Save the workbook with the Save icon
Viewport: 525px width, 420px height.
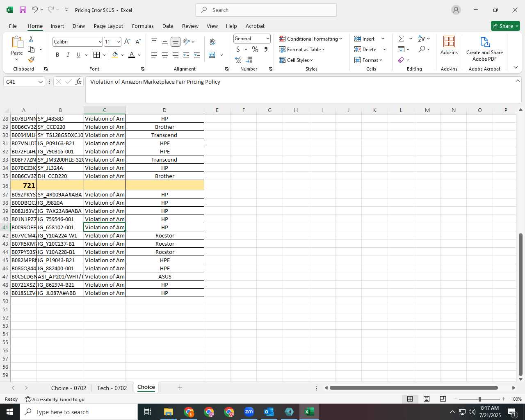[x=23, y=10]
